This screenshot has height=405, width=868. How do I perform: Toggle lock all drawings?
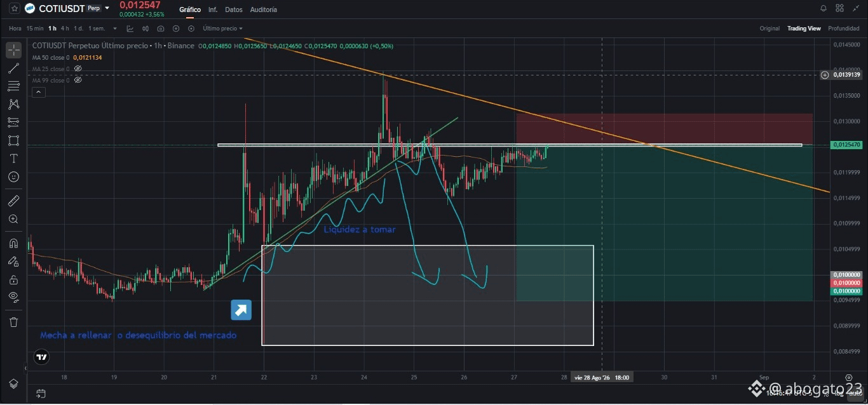click(x=13, y=279)
